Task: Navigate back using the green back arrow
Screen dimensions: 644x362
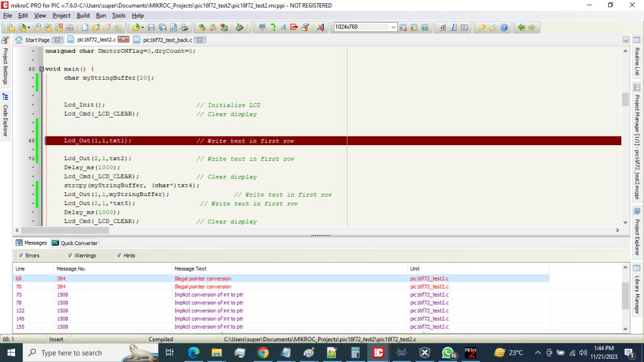Action: [522, 28]
